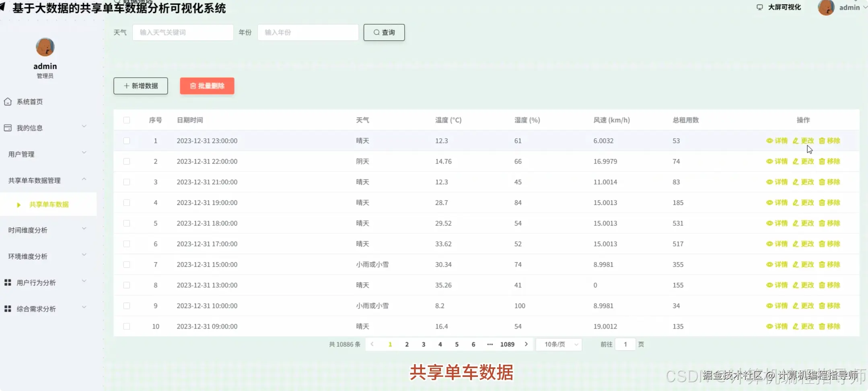Click 详情 for row 3 at 21:00:00
868x391 pixels.
point(777,182)
